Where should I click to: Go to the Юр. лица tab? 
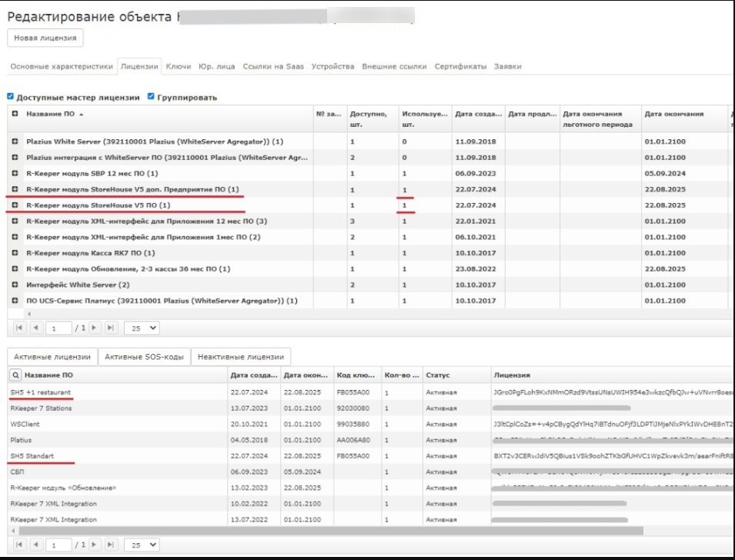tap(216, 67)
